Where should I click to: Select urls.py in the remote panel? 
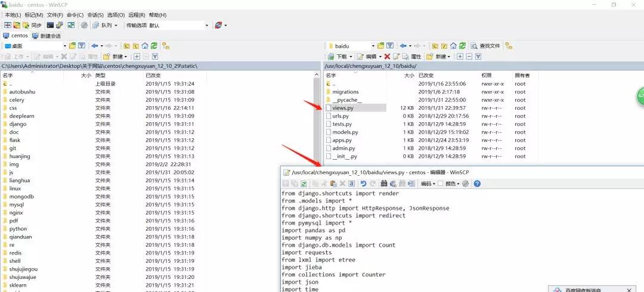coord(340,116)
